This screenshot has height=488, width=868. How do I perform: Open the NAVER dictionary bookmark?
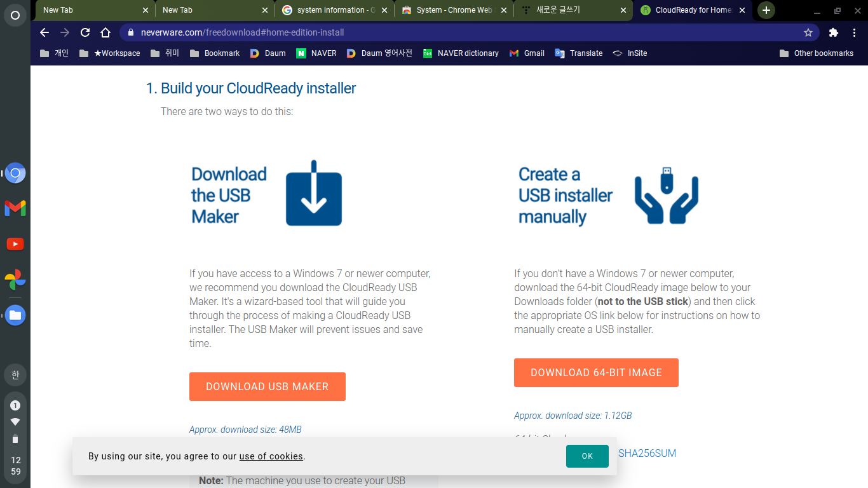(x=461, y=53)
